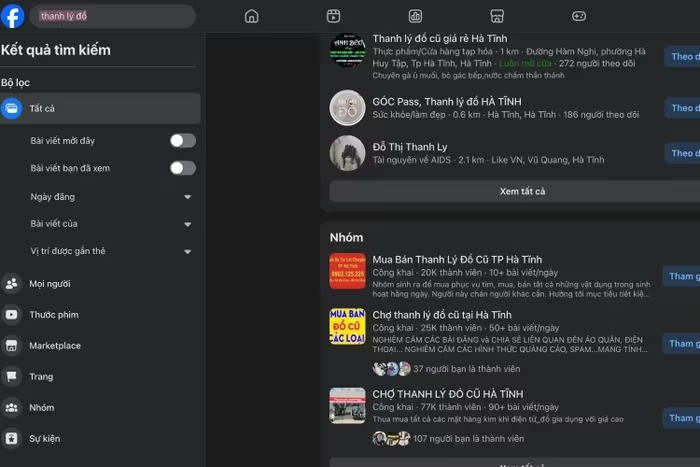Viewport: 700px width, 467px height.
Task: Follow Đỗ Thị Thanh Ly
Action: click(683, 153)
